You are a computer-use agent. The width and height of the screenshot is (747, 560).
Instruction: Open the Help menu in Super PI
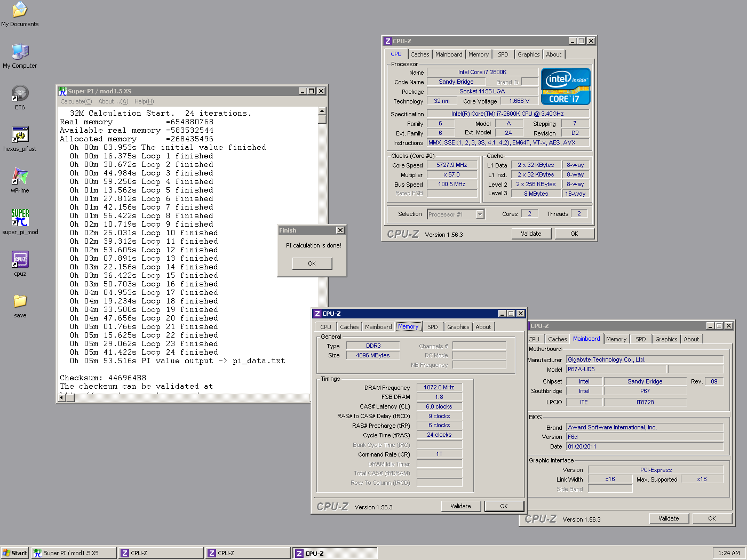pos(144,101)
